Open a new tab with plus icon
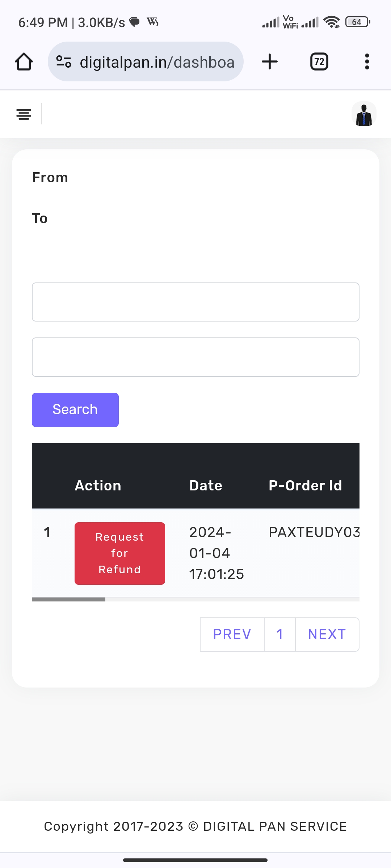The width and height of the screenshot is (391, 868). pos(270,62)
